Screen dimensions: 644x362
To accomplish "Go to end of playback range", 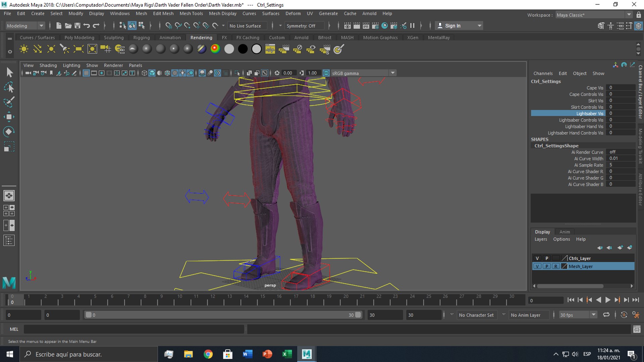I will [635, 300].
